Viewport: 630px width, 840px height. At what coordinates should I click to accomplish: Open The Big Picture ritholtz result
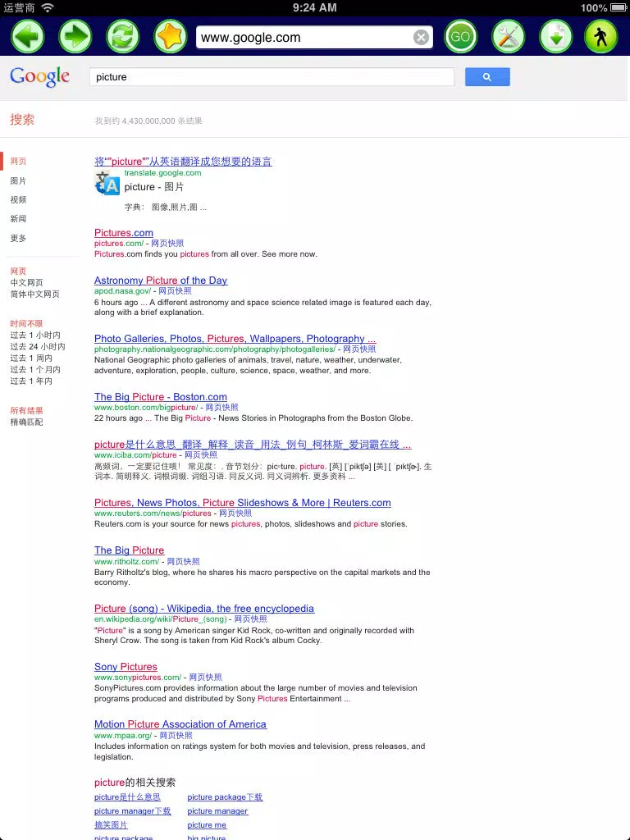tap(129, 550)
